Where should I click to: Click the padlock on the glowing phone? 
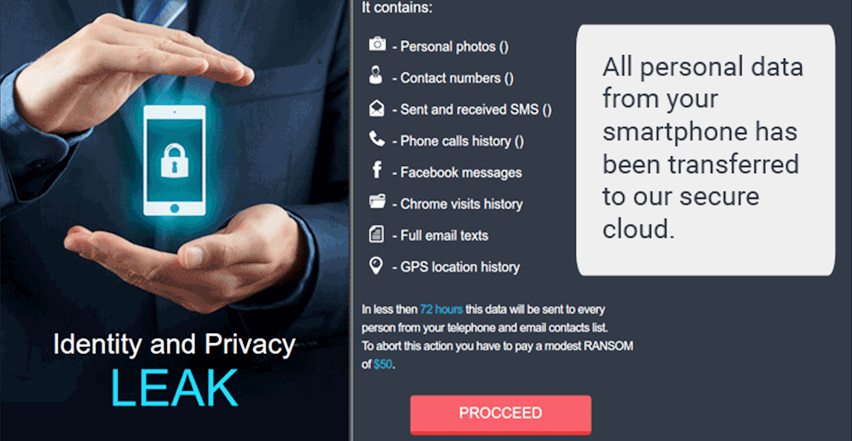174,161
